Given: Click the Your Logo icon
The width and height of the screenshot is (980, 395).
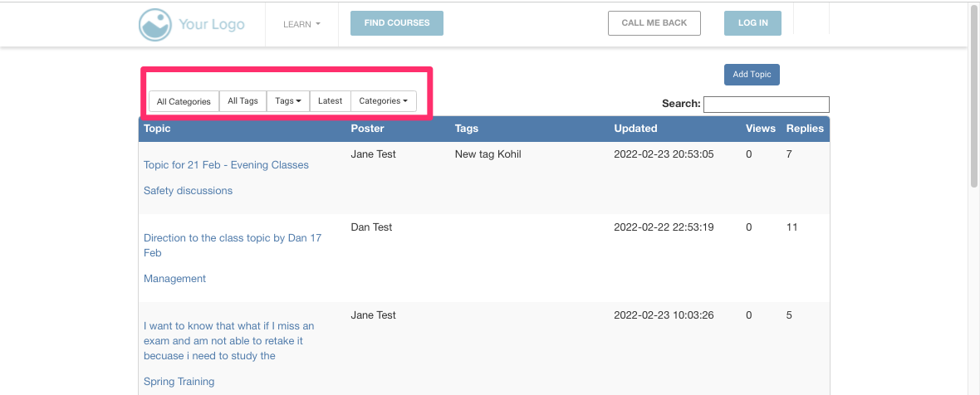Looking at the screenshot, I should coord(155,24).
